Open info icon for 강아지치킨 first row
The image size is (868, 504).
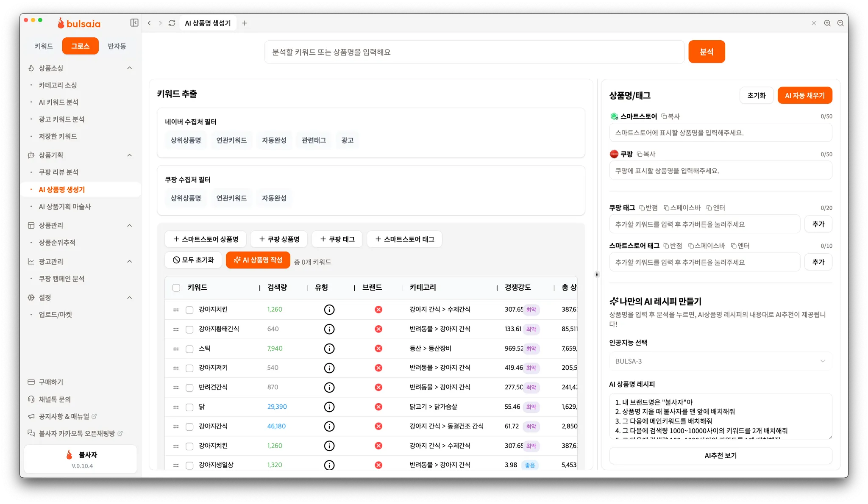click(329, 310)
